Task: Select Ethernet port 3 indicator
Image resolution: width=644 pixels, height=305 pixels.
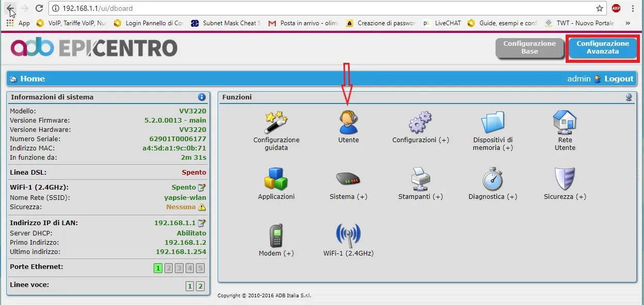Action: 179,268
